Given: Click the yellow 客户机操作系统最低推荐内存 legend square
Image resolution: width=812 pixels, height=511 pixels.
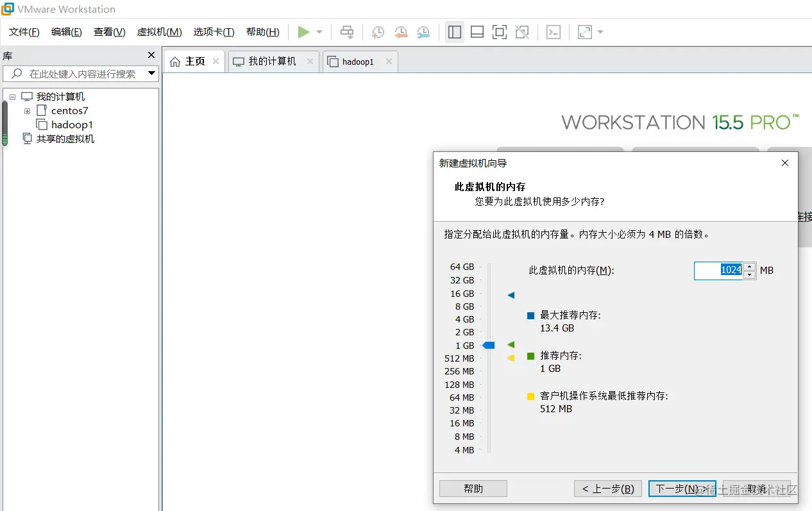Looking at the screenshot, I should point(531,396).
